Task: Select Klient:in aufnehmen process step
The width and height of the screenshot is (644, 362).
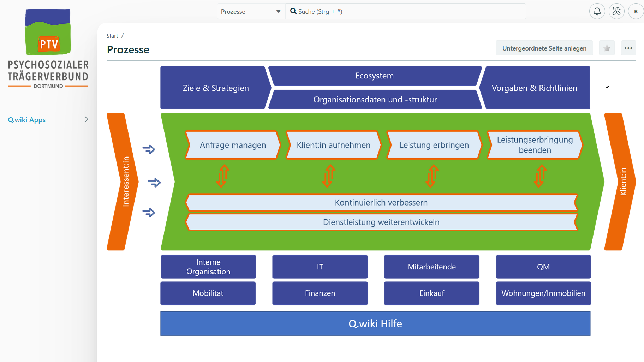Action: [333, 145]
